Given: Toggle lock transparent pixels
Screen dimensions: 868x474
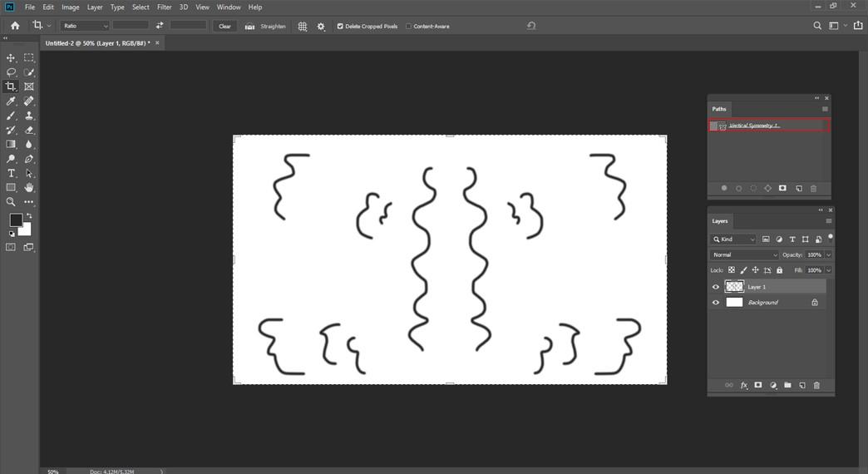Looking at the screenshot, I should click(732, 270).
